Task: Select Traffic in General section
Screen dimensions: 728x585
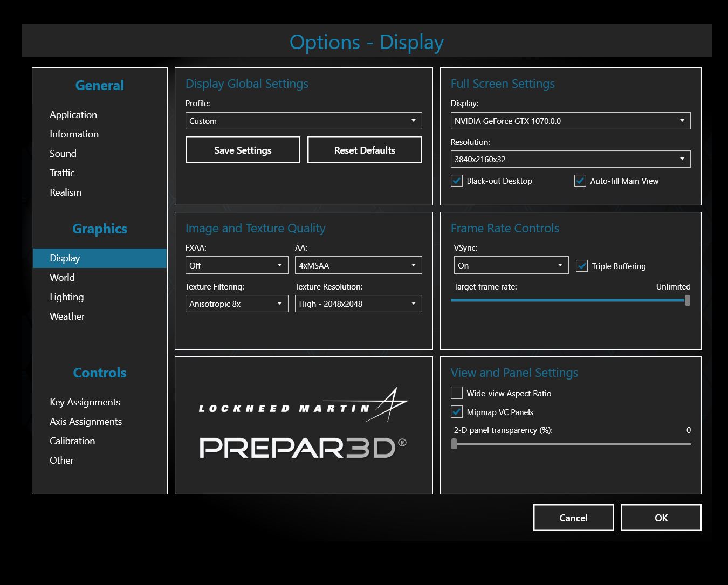Action: pos(62,173)
